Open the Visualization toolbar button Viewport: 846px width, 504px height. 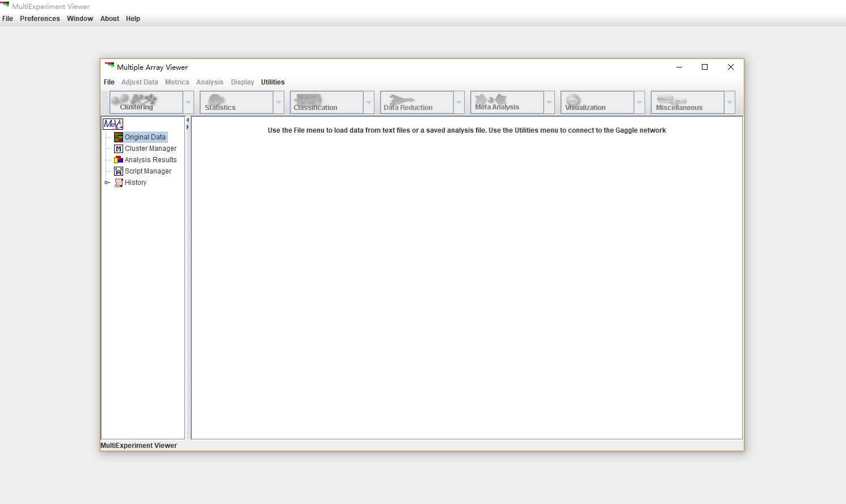(597, 103)
